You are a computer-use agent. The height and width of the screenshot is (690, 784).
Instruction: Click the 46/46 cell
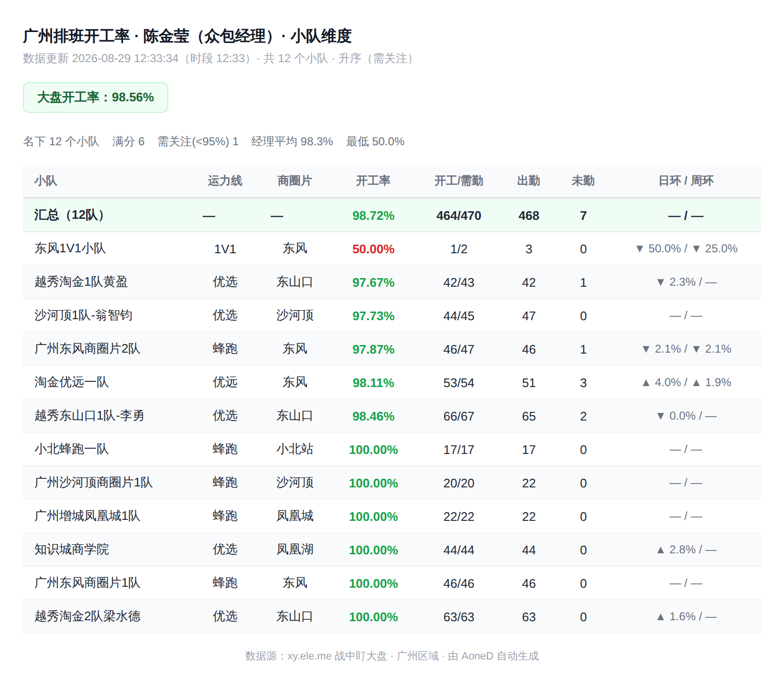pyautogui.click(x=458, y=583)
